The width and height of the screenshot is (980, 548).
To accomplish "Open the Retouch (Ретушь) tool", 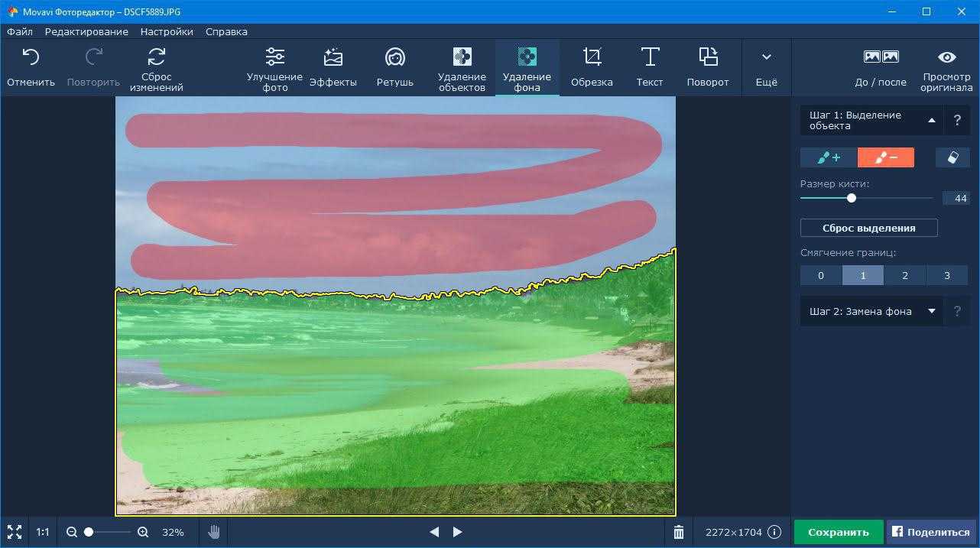I will (394, 67).
